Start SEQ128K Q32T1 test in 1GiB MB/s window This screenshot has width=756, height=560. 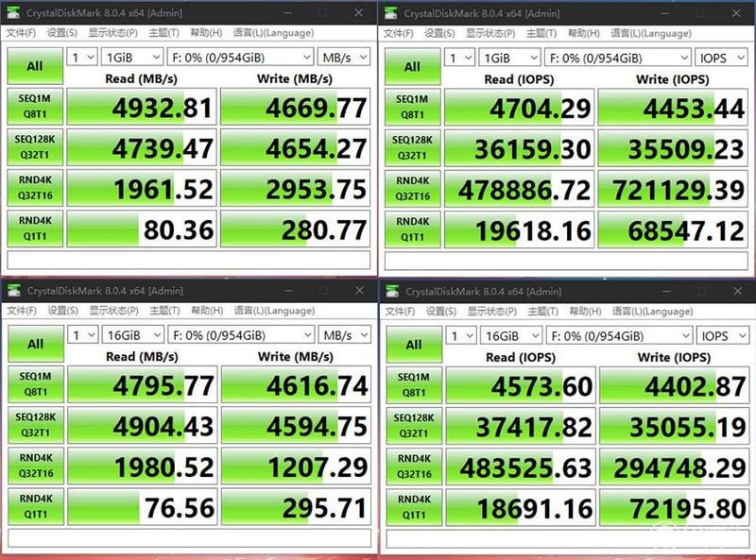pyautogui.click(x=35, y=147)
